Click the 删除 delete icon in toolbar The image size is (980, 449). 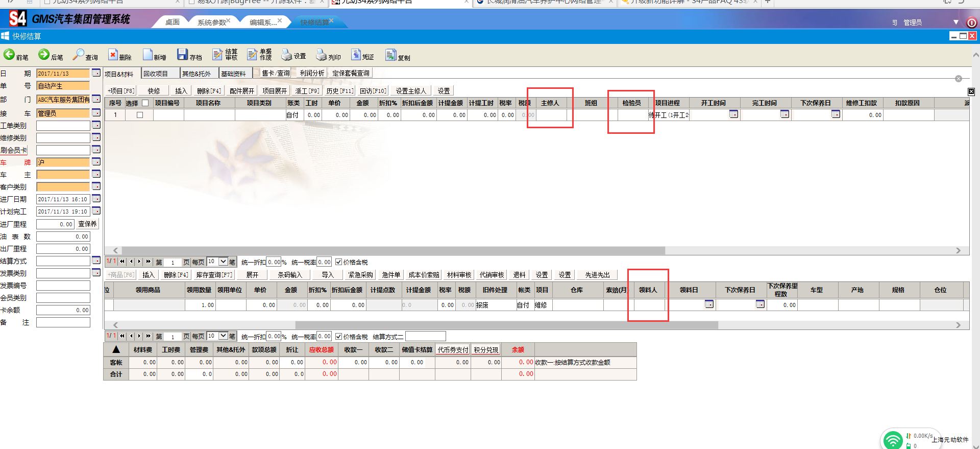click(113, 55)
